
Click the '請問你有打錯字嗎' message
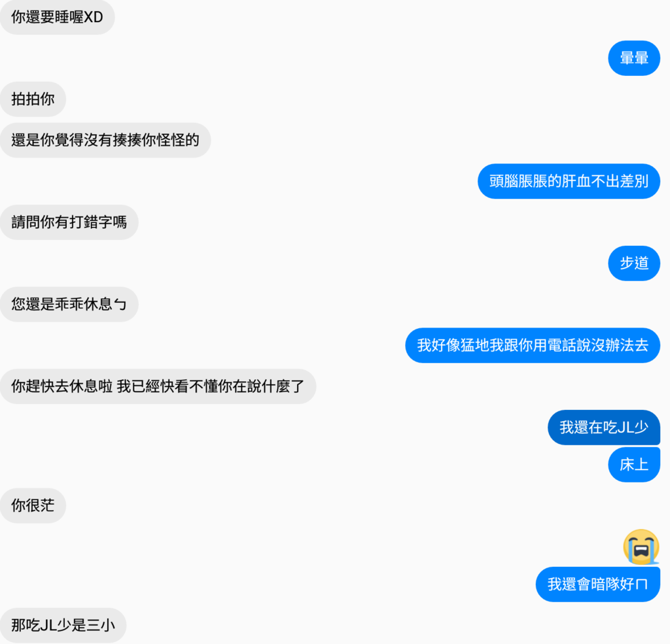(x=69, y=222)
